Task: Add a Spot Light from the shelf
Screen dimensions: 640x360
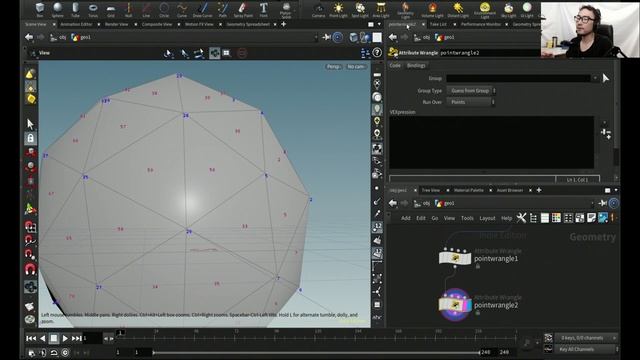Action: (360, 9)
